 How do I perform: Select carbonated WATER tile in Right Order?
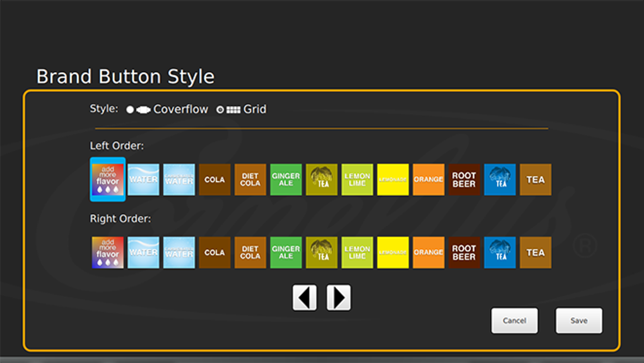179,252
